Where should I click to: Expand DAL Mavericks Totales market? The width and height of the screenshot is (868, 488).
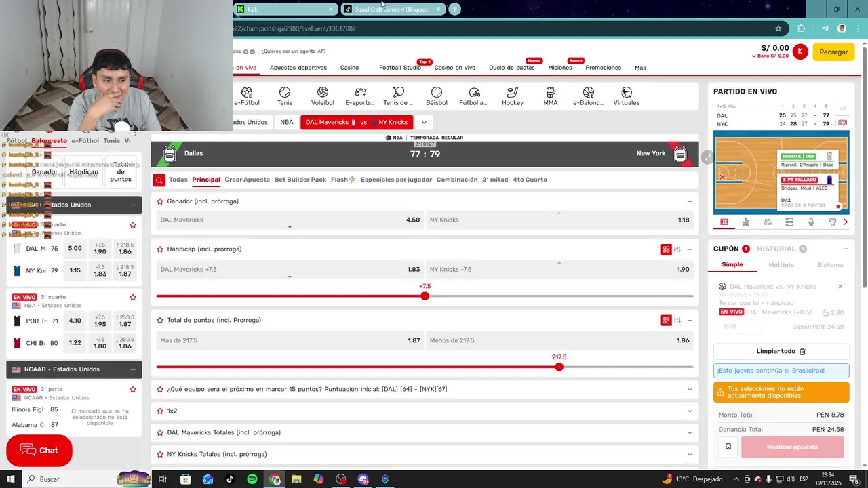(x=690, y=432)
